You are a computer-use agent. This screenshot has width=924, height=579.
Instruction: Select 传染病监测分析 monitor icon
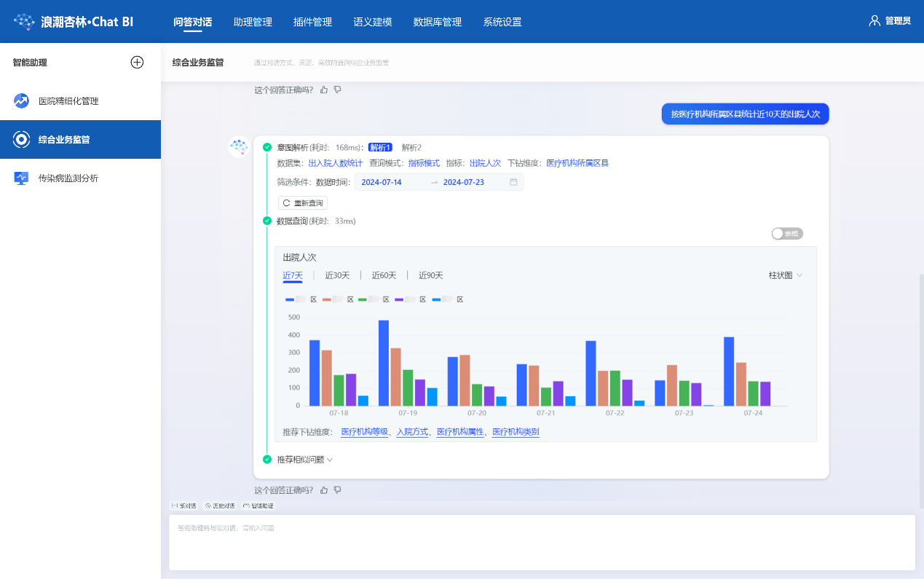pos(21,178)
